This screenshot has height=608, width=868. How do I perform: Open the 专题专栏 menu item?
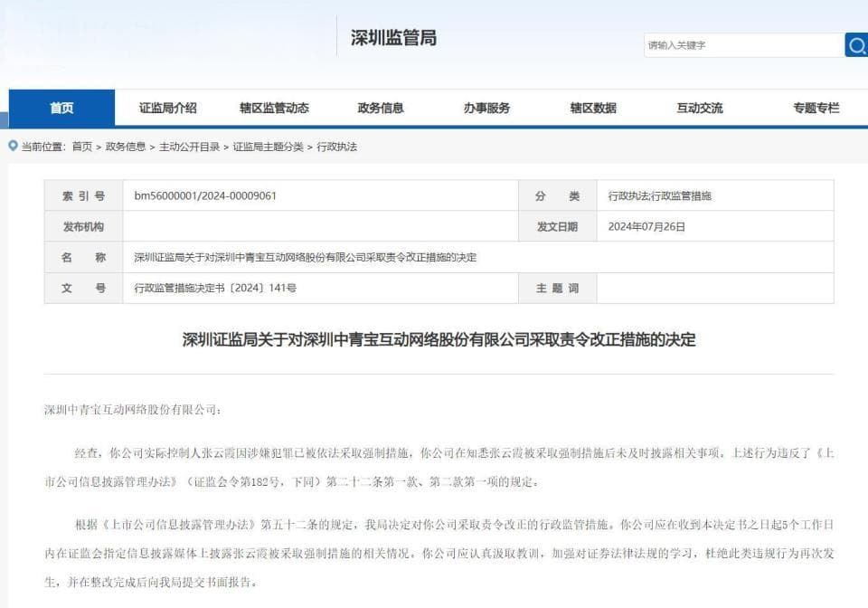click(x=816, y=108)
